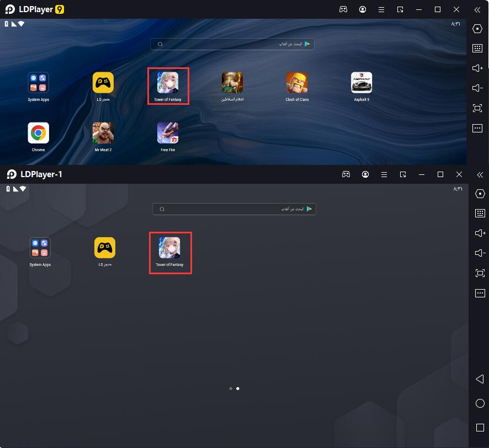The width and height of the screenshot is (489, 448).
Task: Open hamburger menu in LDPlayer-1 title bar
Action: click(384, 174)
